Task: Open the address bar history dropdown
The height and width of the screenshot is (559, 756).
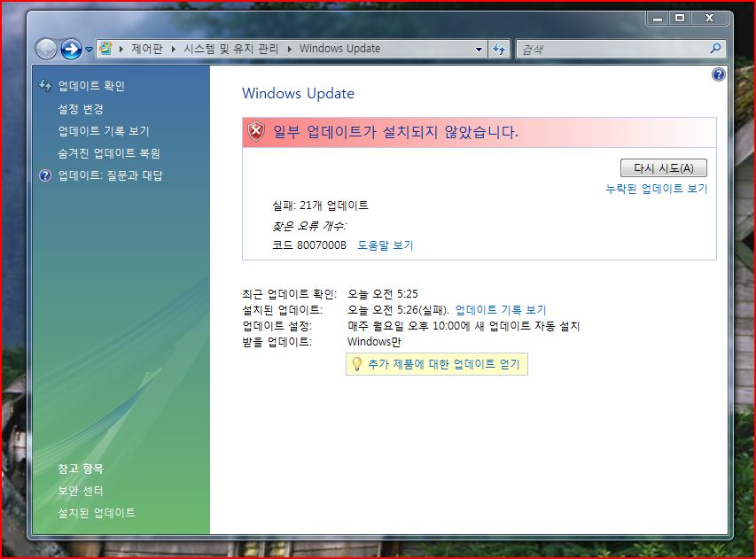Action: pos(479,49)
